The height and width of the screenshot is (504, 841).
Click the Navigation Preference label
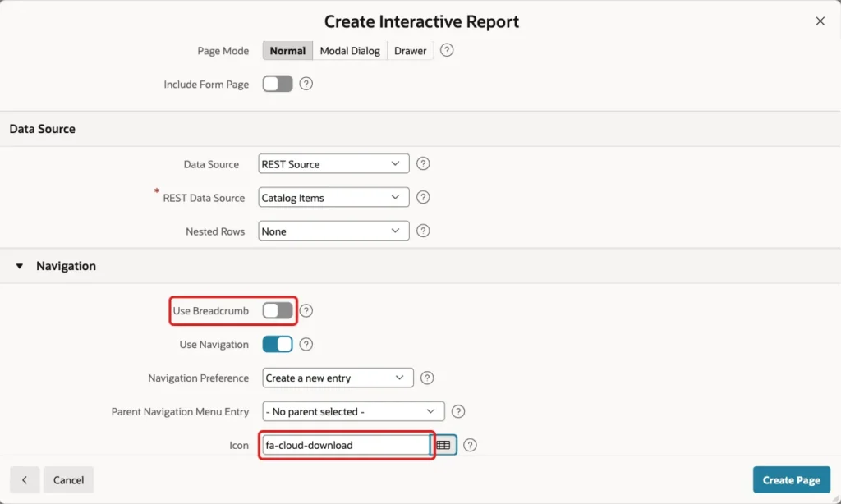[x=199, y=378]
